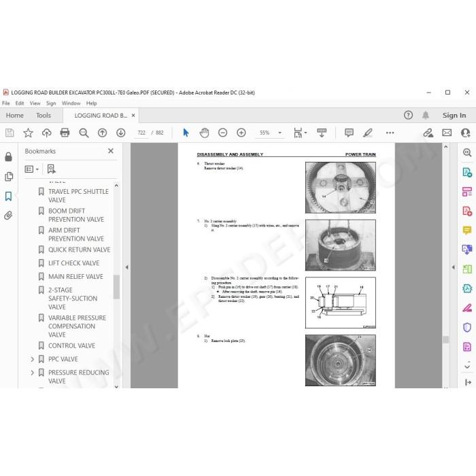Image resolution: width=476 pixels, height=476 pixels.
Task: Open the View menu
Action: point(35,103)
